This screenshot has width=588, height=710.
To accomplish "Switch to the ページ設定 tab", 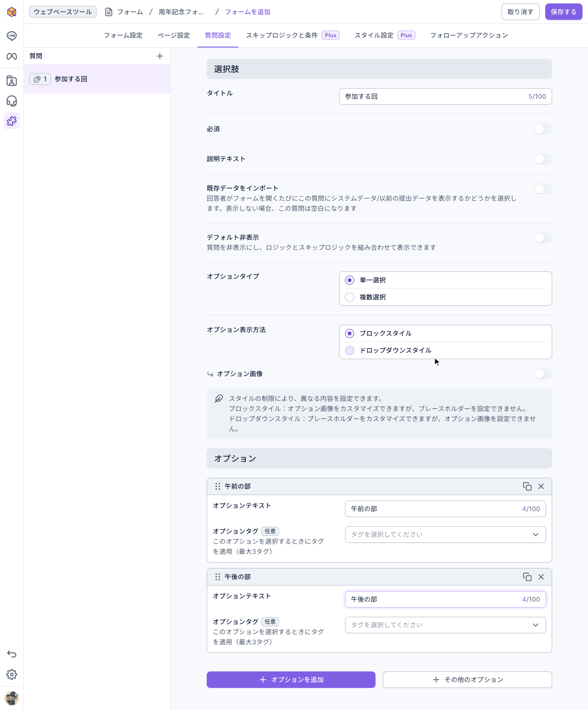I will [x=174, y=35].
